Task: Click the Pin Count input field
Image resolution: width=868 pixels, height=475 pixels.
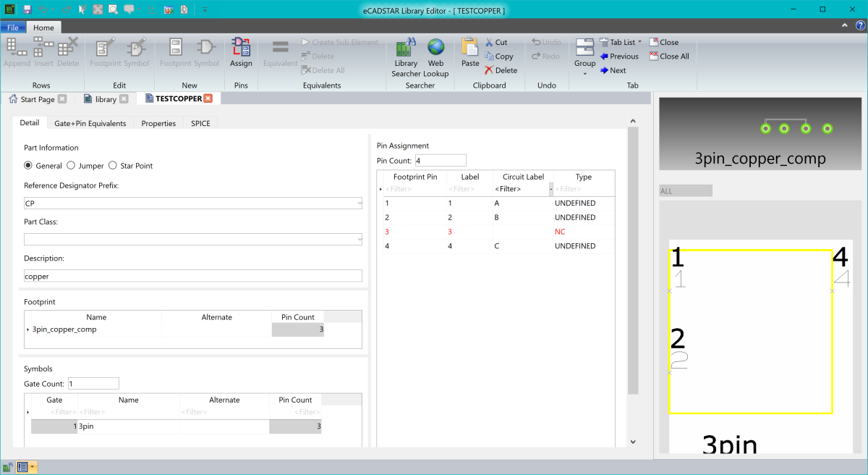Action: coord(441,160)
